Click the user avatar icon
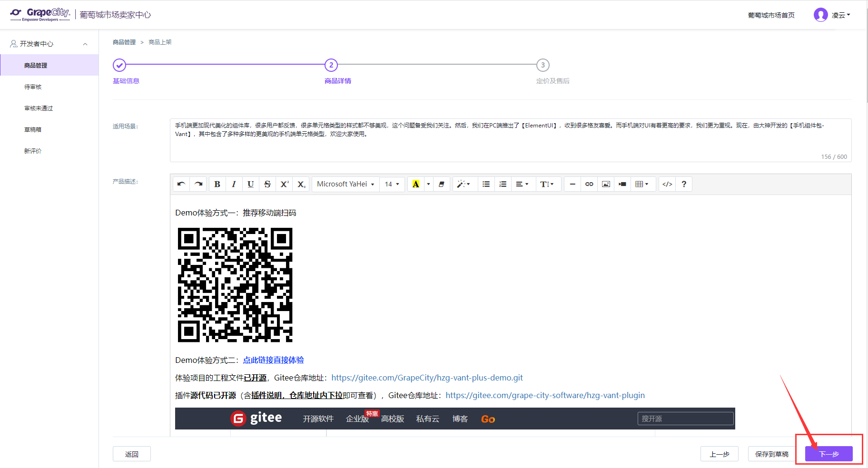The width and height of the screenshot is (868, 468). 821,15
